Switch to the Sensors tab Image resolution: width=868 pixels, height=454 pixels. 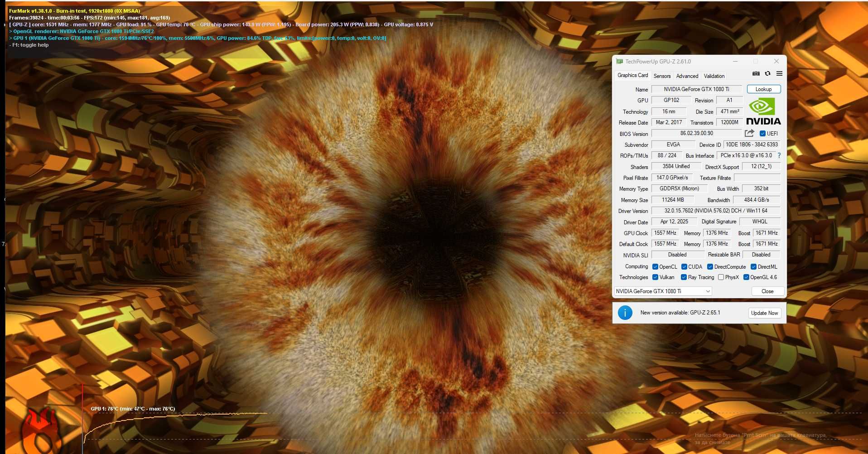tap(662, 76)
